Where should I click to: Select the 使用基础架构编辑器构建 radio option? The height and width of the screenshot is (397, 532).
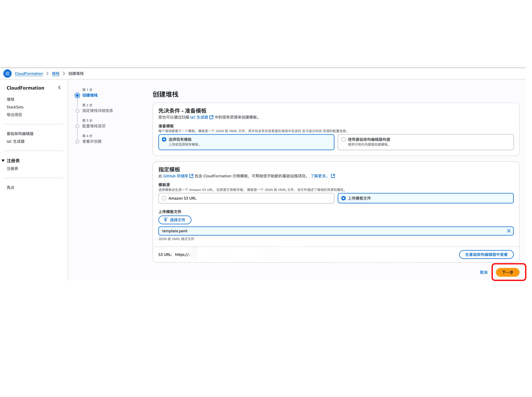tap(426, 142)
